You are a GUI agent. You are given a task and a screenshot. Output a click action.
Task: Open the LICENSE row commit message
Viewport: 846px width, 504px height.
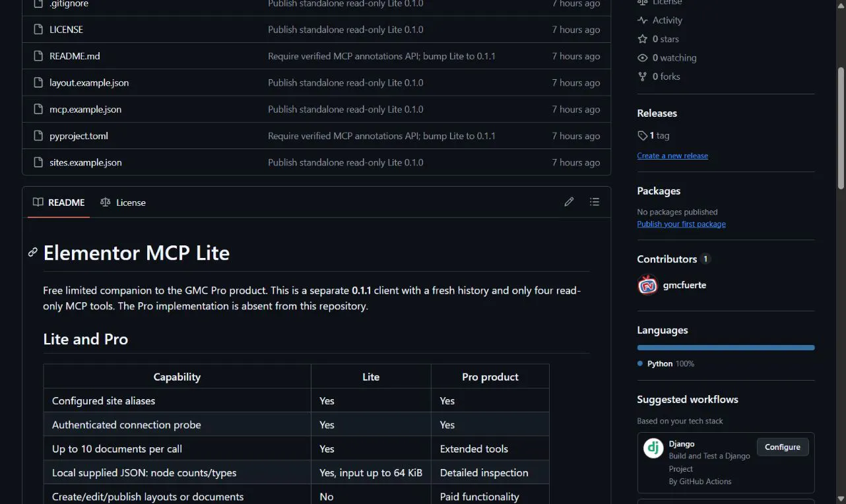(346, 30)
